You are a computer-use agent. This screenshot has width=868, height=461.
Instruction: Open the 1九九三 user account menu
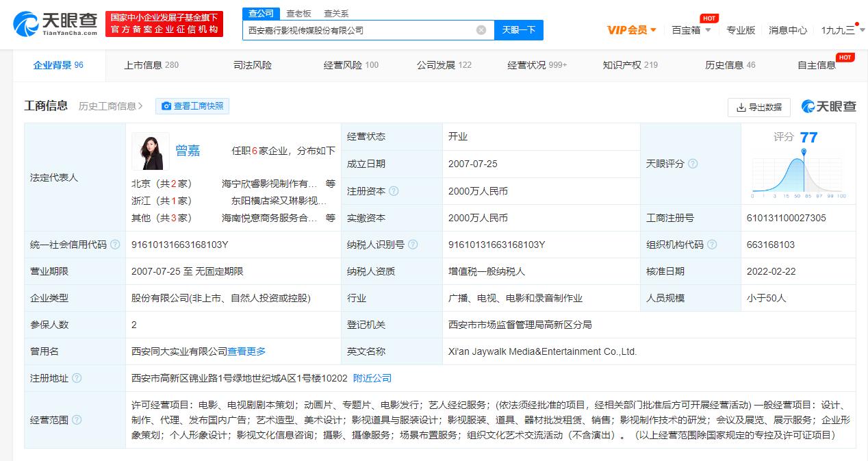click(841, 30)
